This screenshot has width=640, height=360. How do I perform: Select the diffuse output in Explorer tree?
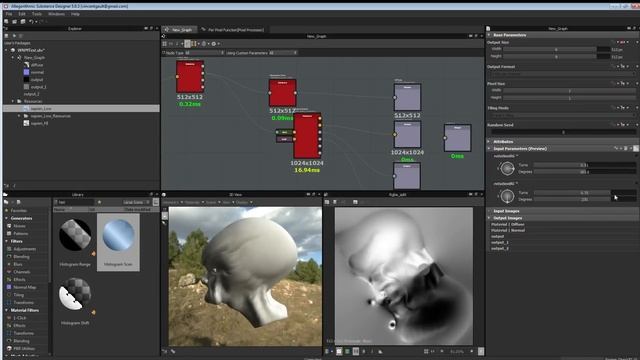pyautogui.click(x=37, y=65)
